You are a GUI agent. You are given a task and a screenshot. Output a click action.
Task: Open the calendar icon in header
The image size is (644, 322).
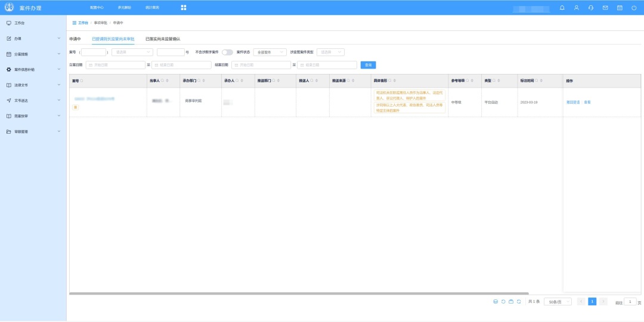pyautogui.click(x=620, y=8)
